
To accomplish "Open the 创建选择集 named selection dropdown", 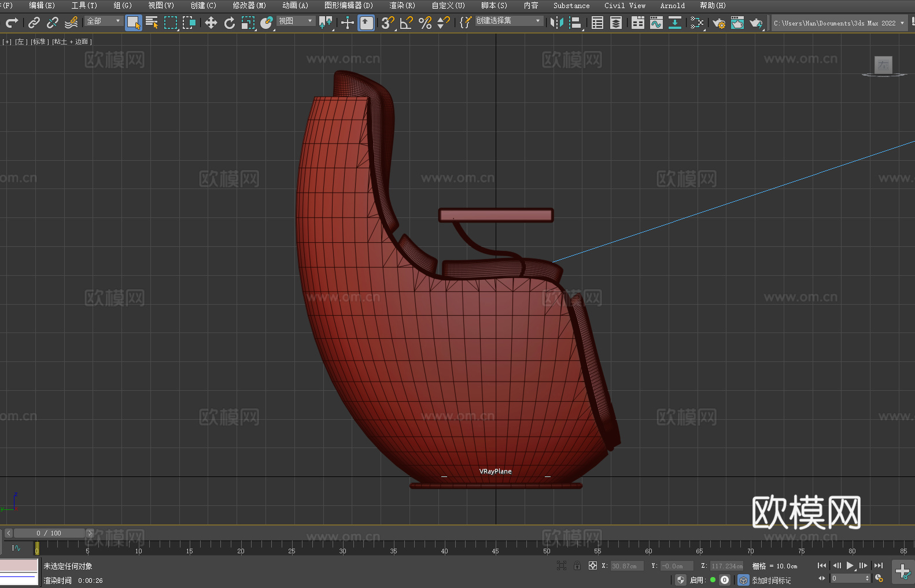I will coord(509,21).
